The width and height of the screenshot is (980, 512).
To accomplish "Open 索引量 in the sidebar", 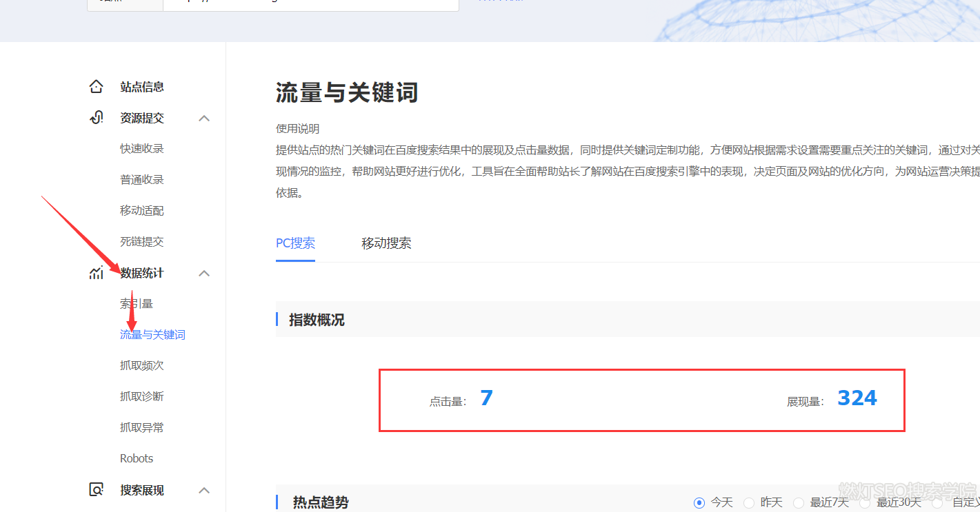I will [137, 304].
